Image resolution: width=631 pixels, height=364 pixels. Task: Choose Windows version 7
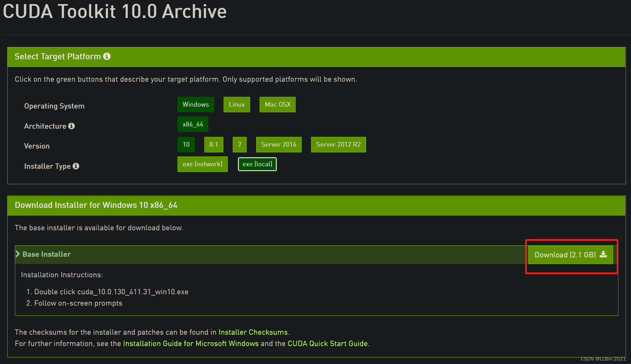click(x=240, y=144)
